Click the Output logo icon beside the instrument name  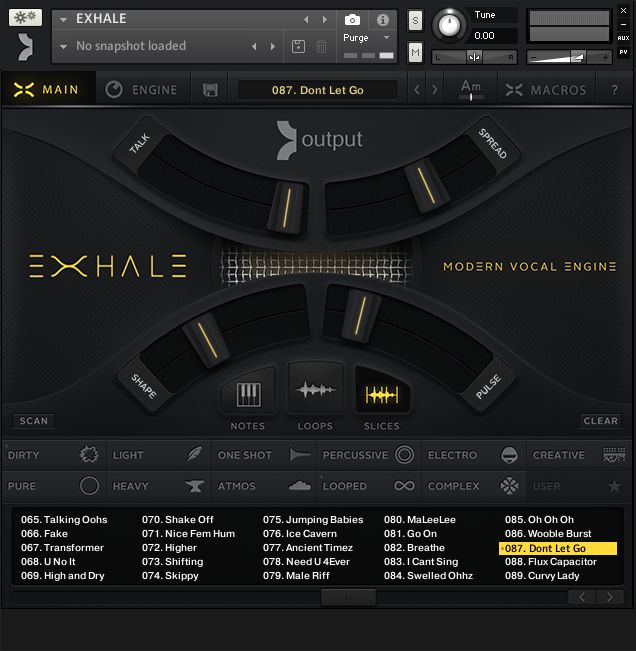coord(25,47)
